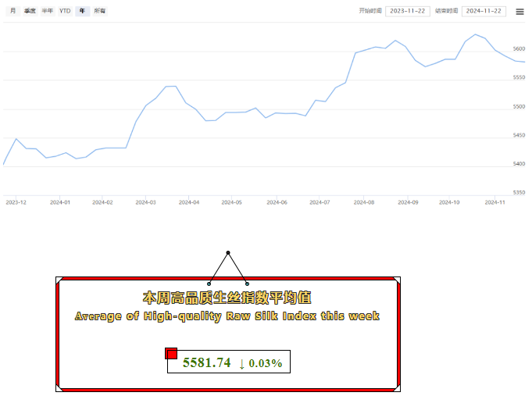The image size is (532, 396).
Task: Click the index value 5581.74
Action: tap(206, 363)
